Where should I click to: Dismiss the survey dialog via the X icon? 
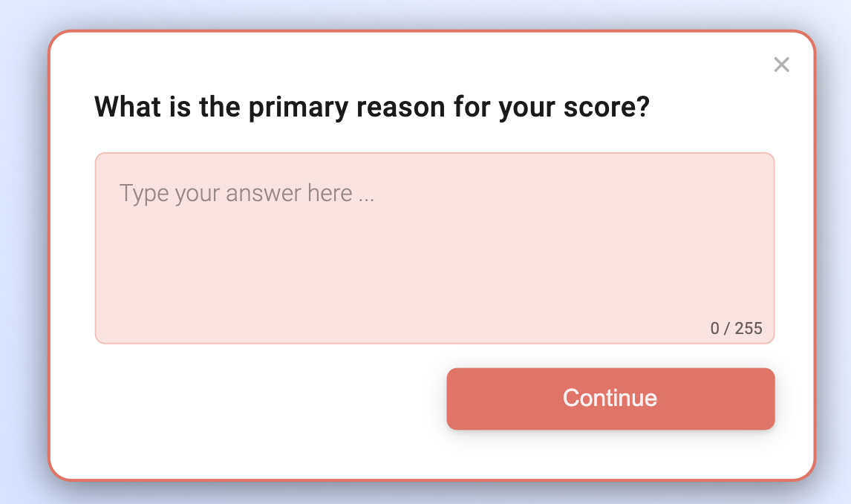point(781,65)
